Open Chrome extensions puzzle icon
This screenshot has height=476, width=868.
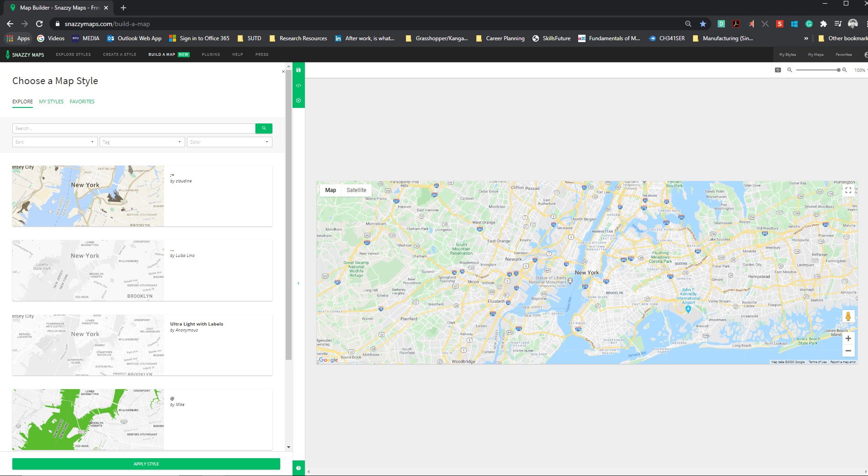[824, 24]
